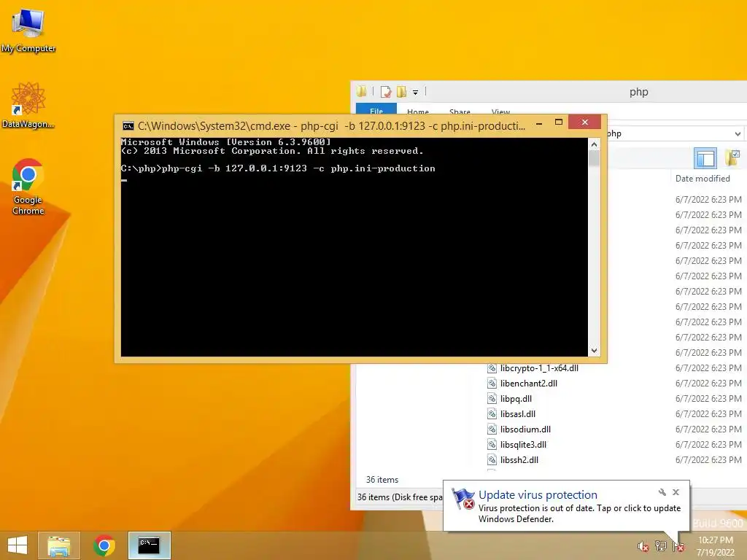Click the Windows Start button
The width and height of the screenshot is (747, 560).
[x=18, y=545]
